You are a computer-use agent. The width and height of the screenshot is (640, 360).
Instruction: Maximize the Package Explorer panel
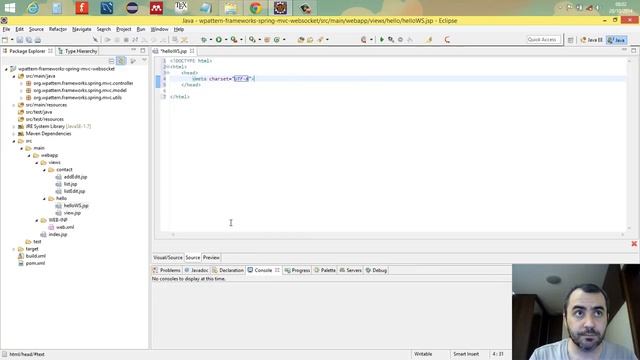[142, 51]
